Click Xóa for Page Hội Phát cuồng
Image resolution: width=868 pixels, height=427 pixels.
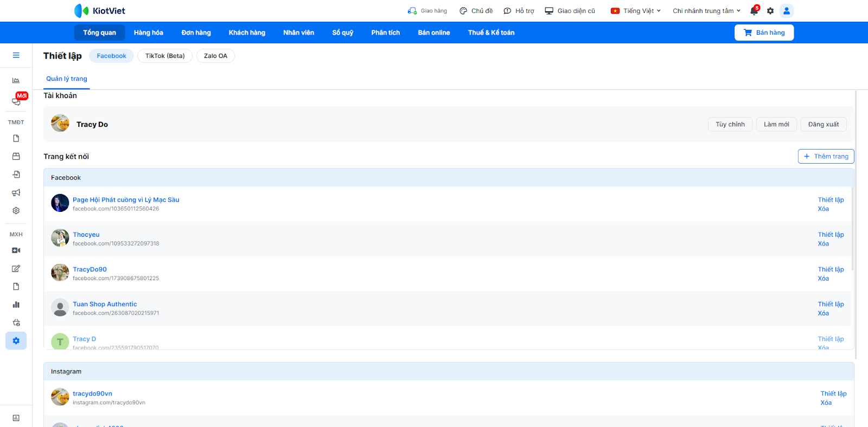coord(824,209)
